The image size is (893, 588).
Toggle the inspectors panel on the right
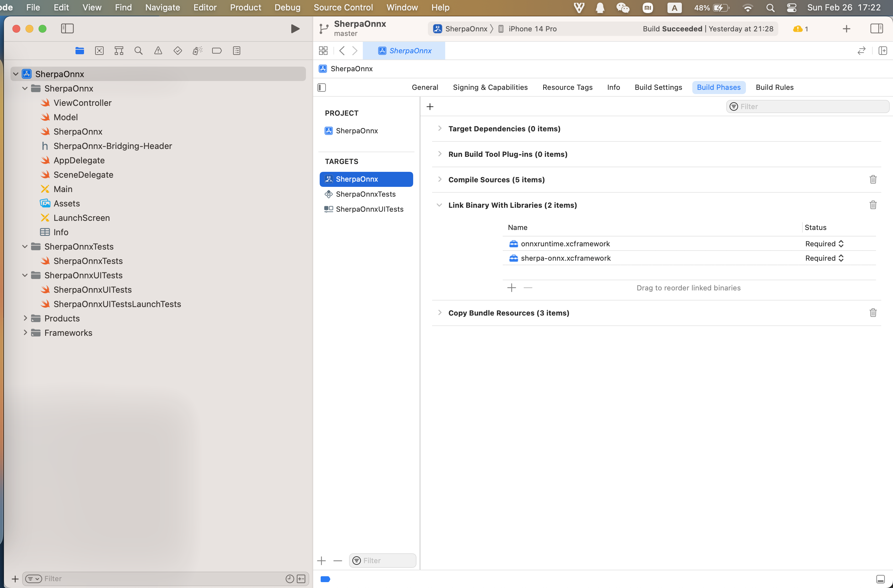[876, 28]
